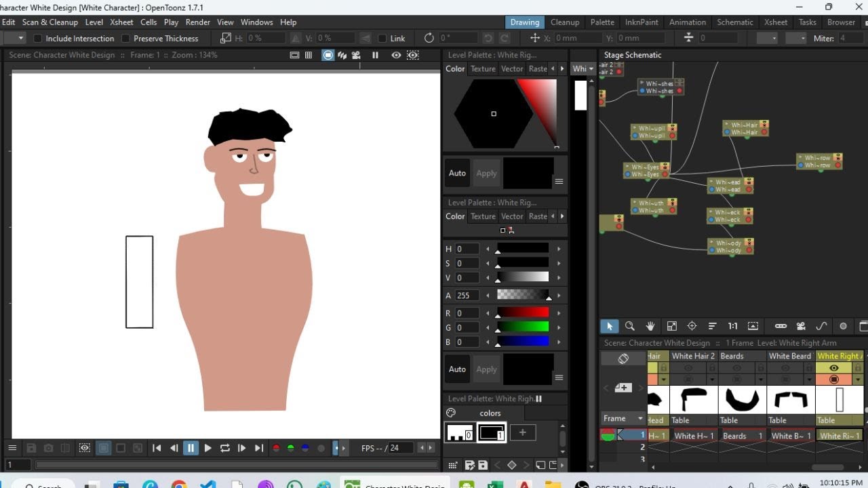868x488 pixels.
Task: Open the Whi palette level dropdown
Action: [x=583, y=68]
